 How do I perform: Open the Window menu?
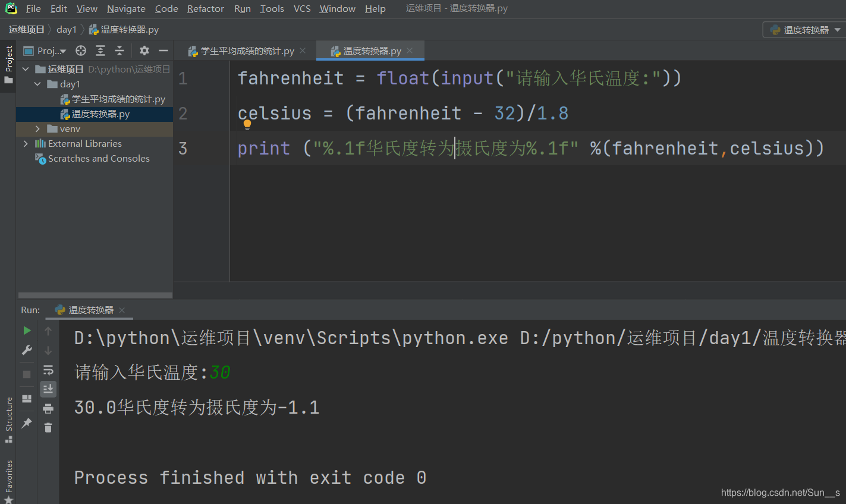pyautogui.click(x=337, y=8)
